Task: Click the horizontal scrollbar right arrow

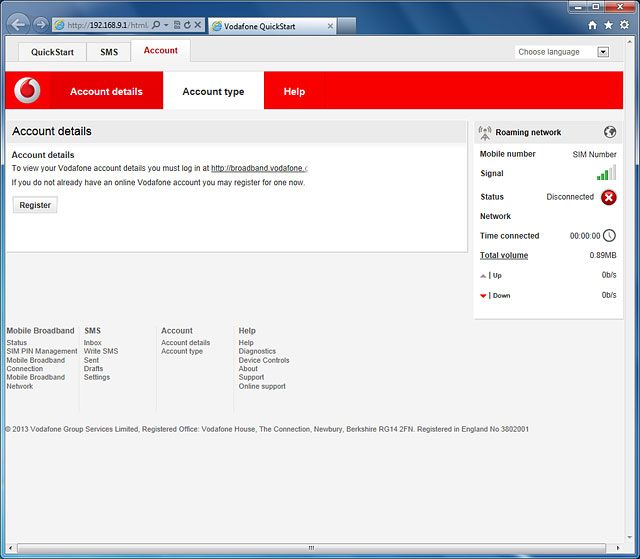Action: click(x=618, y=548)
